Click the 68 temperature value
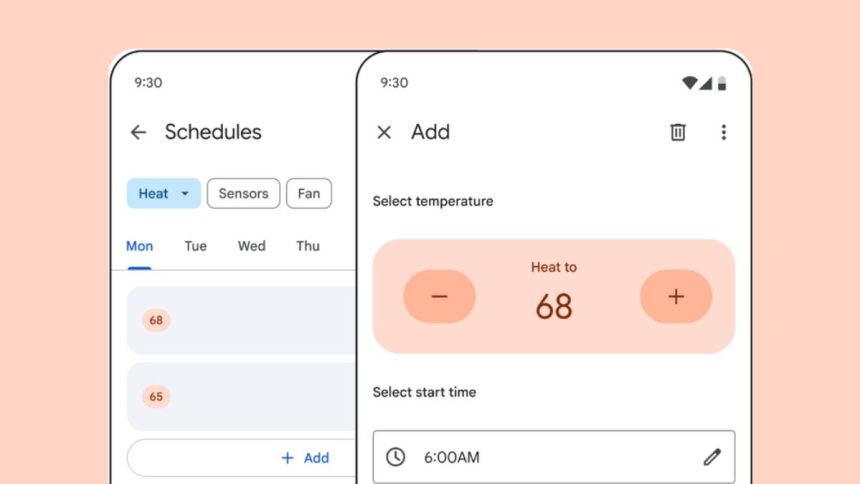The height and width of the screenshot is (484, 860). pos(554,306)
